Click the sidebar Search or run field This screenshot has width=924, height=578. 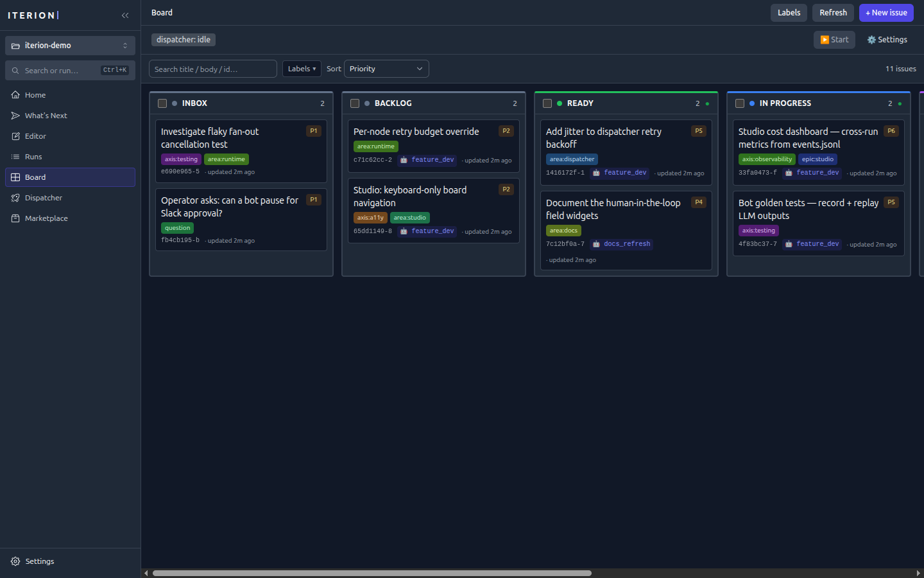click(x=70, y=71)
